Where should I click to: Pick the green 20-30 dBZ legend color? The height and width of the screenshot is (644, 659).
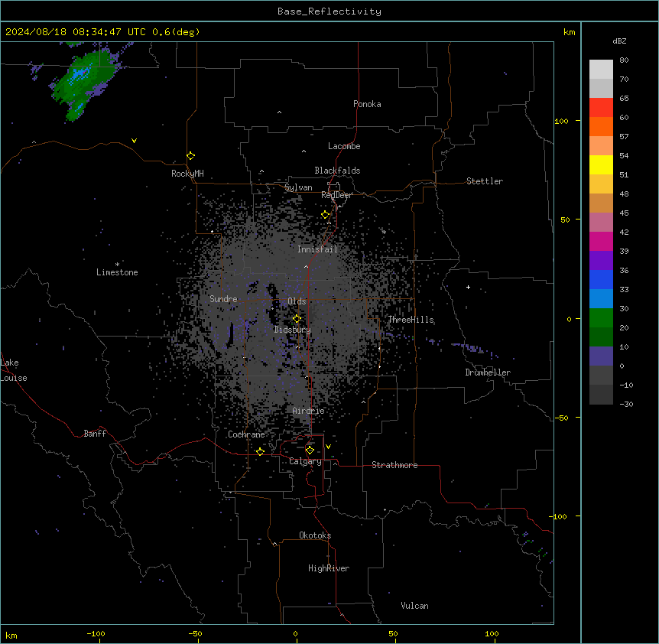click(x=601, y=318)
